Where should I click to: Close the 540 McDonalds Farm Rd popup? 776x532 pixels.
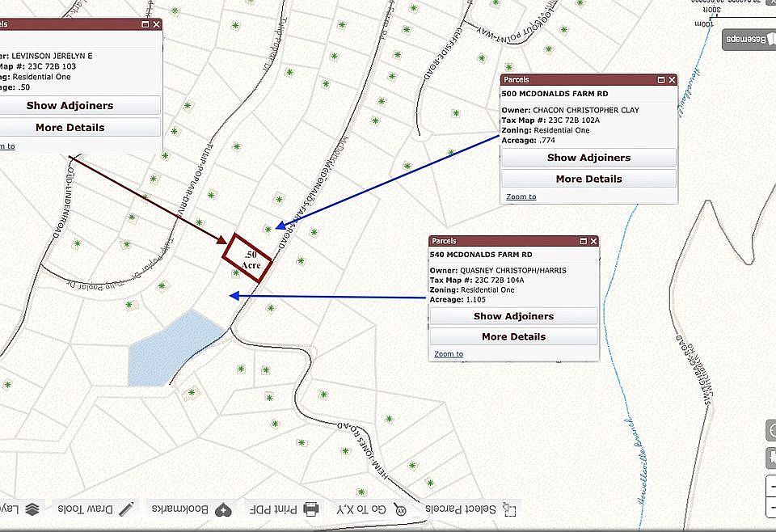593,241
